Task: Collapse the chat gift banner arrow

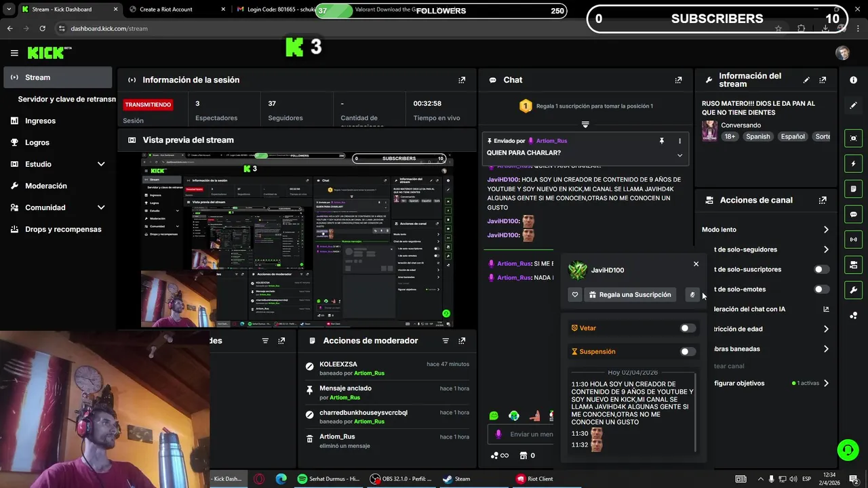Action: click(585, 125)
